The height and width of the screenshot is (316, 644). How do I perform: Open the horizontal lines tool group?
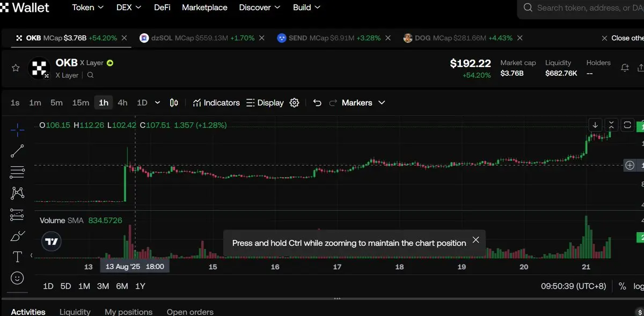(17, 172)
